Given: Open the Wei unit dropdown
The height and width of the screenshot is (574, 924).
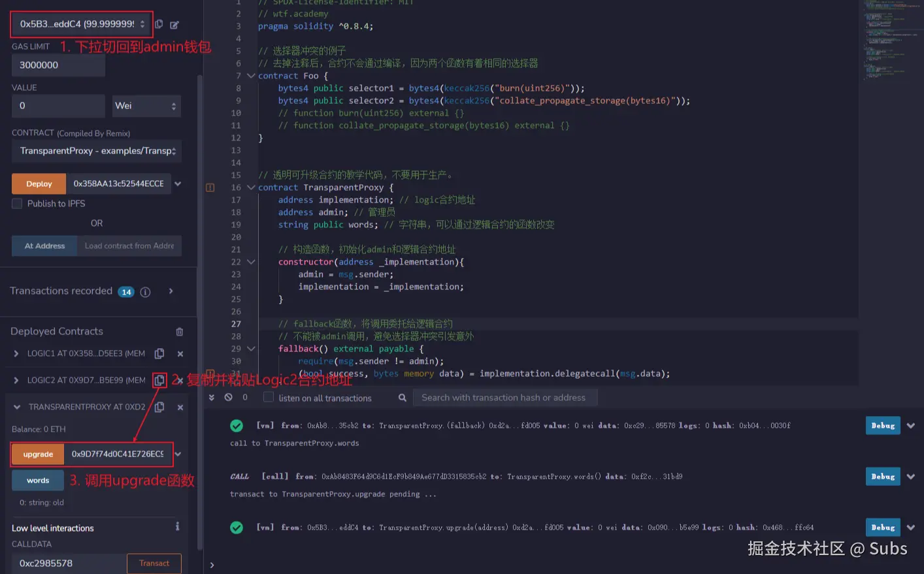Looking at the screenshot, I should click(x=146, y=106).
